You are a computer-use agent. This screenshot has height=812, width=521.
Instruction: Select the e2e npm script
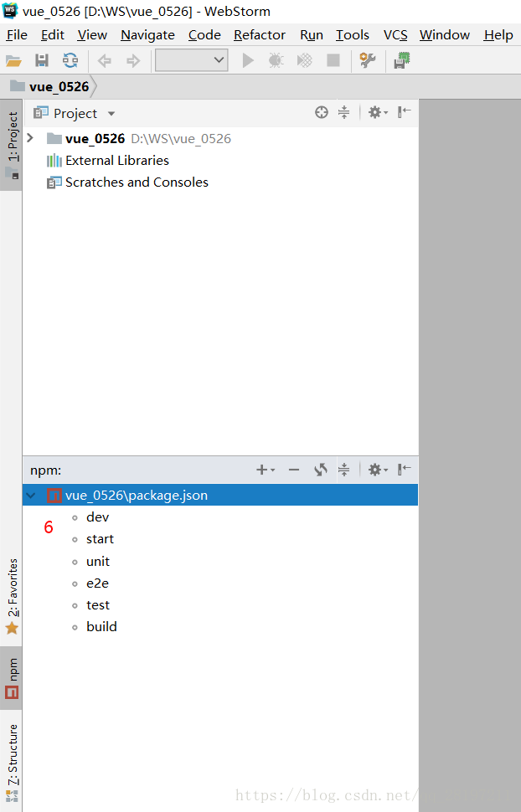click(x=97, y=583)
